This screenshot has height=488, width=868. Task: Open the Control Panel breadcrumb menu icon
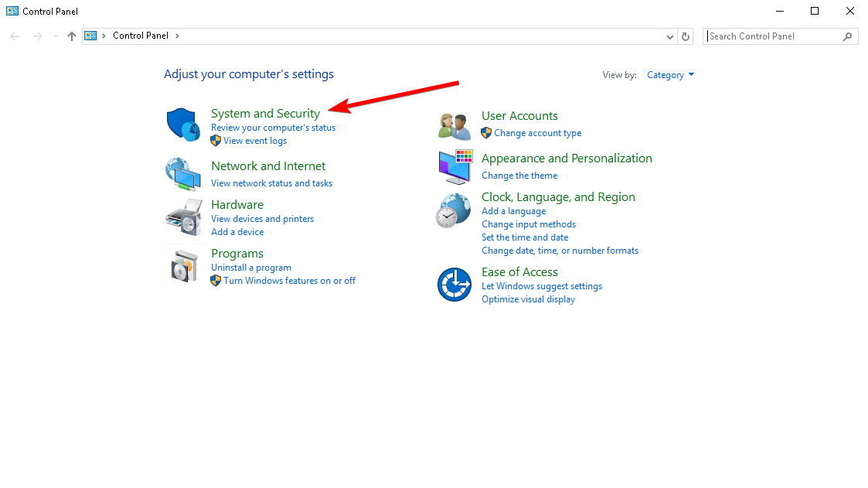(92, 36)
